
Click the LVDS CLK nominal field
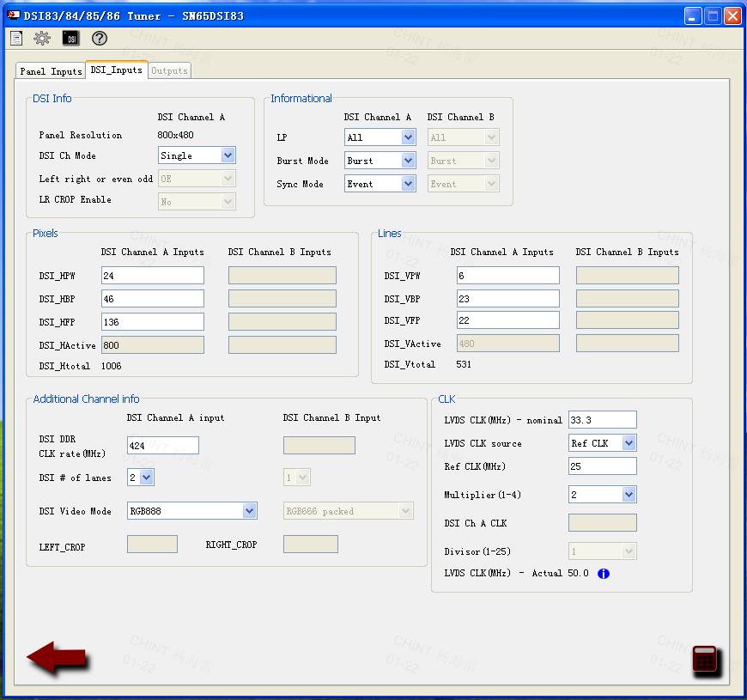[602, 420]
